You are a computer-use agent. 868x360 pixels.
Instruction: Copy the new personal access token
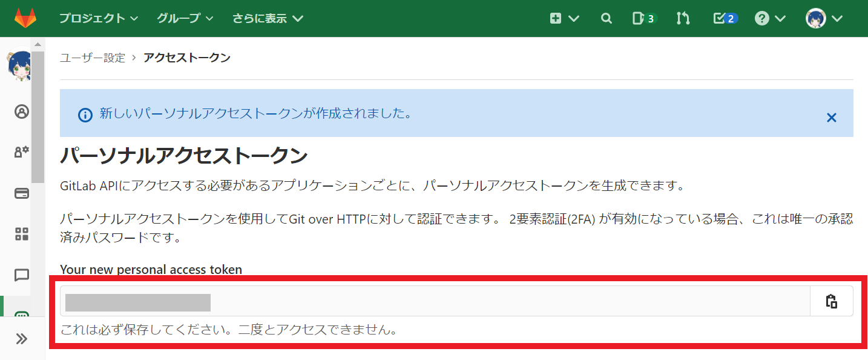coord(831,301)
